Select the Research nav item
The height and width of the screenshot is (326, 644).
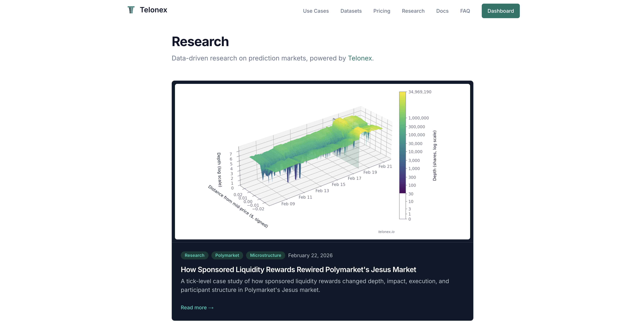413,11
